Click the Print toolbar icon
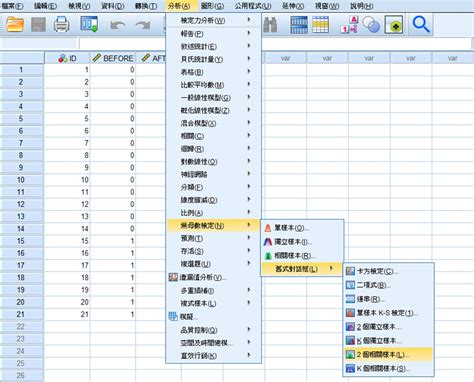474x382 pixels. click(61, 25)
